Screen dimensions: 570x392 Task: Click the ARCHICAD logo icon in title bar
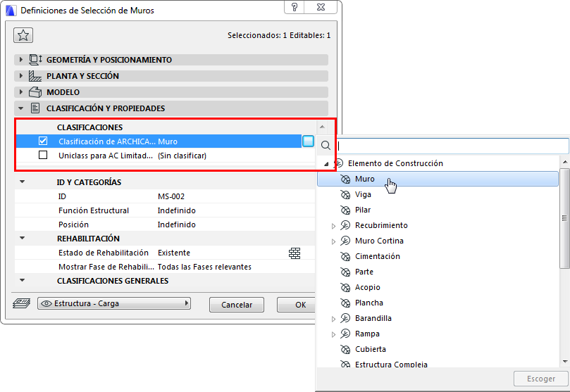[11, 11]
